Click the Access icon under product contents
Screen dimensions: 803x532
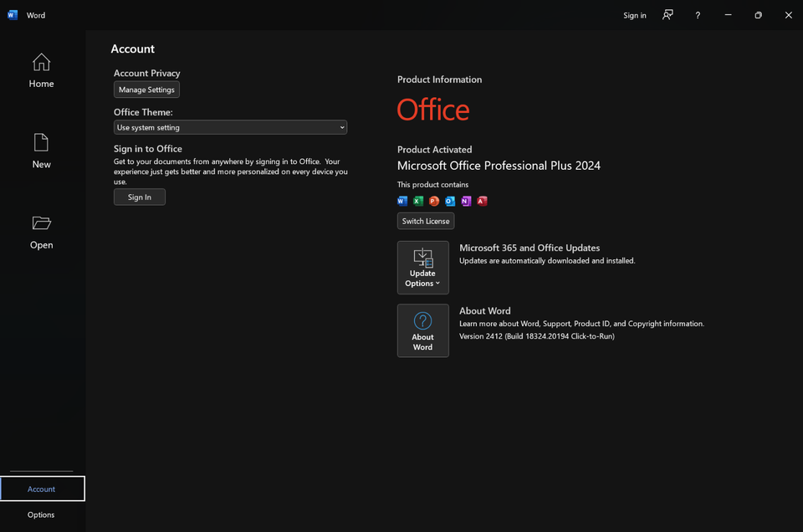coord(482,201)
